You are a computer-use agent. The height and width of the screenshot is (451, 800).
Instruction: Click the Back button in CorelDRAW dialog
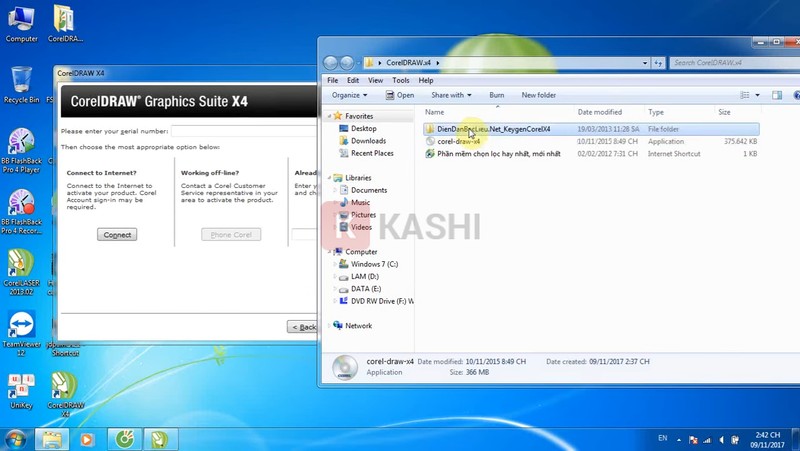click(303, 327)
